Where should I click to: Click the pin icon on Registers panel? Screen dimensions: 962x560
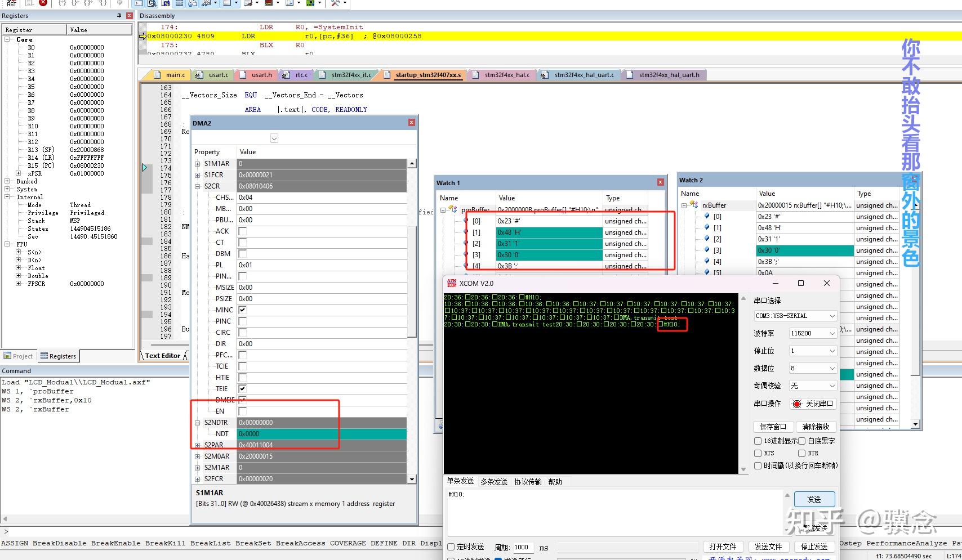click(119, 16)
